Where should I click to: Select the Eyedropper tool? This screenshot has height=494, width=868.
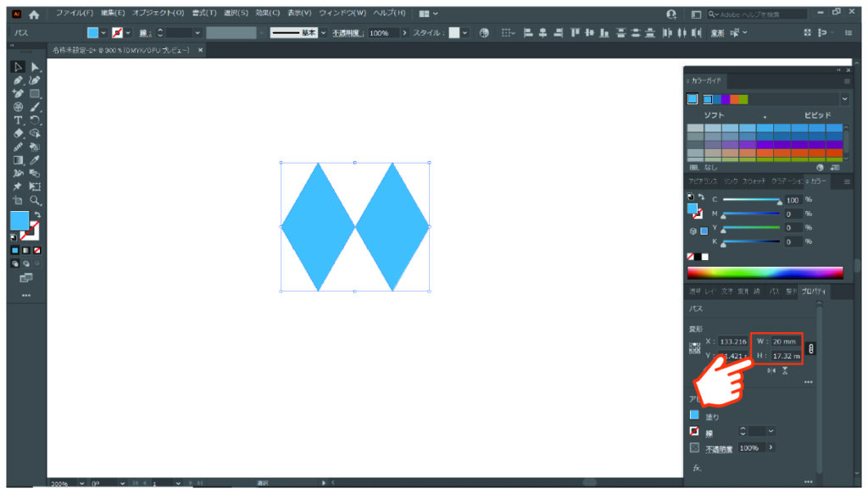point(35,160)
